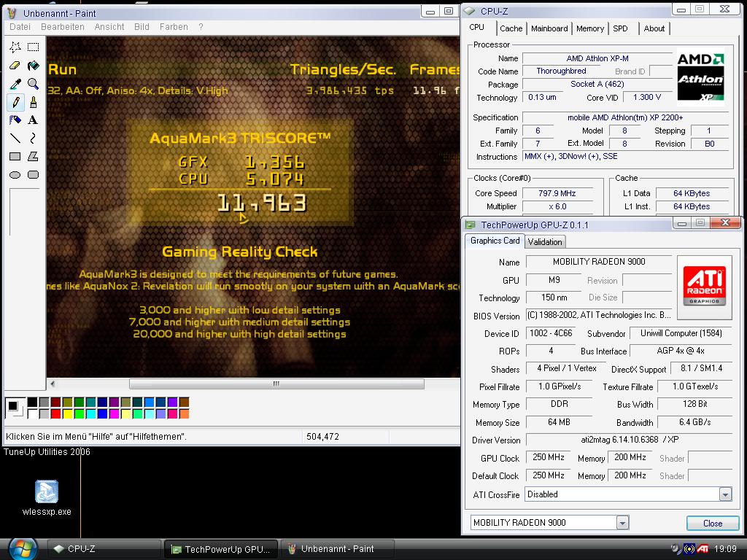The height and width of the screenshot is (560, 747).
Task: Click the Driver Version field in GPU-Z
Action: tap(629, 440)
